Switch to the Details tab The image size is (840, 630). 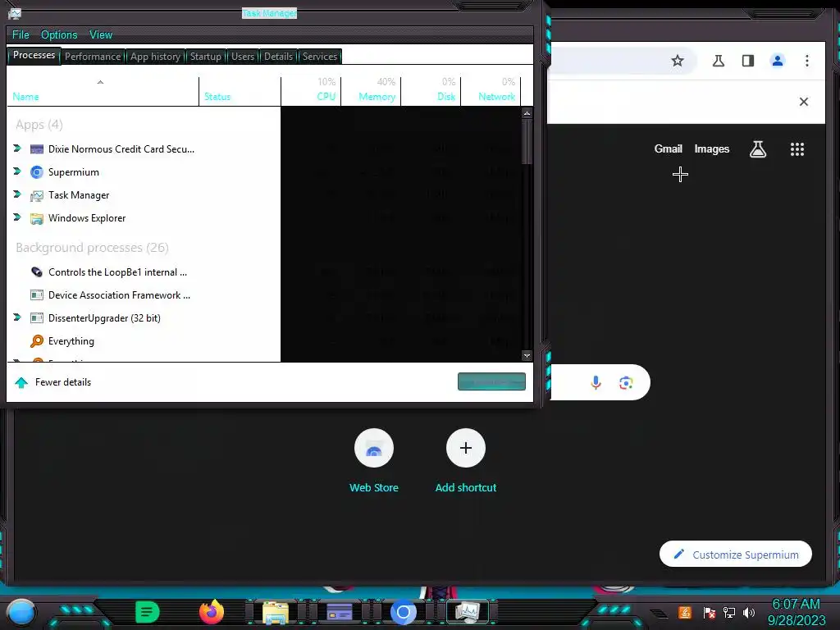(279, 57)
